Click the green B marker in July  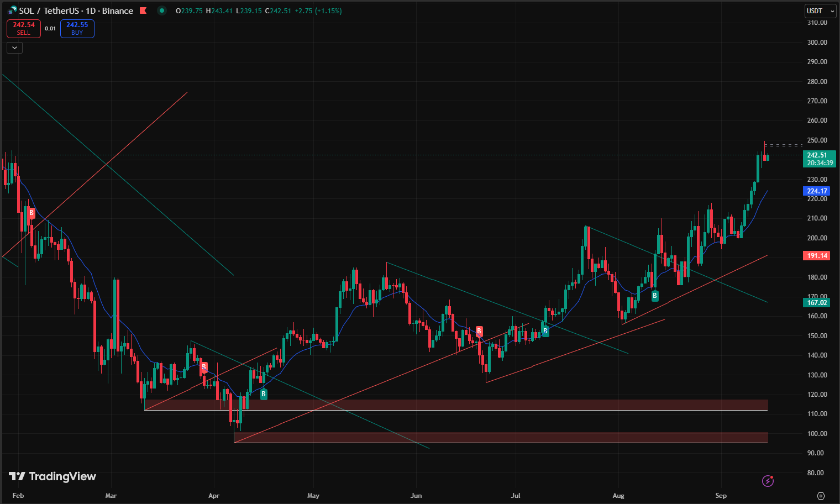pos(545,331)
